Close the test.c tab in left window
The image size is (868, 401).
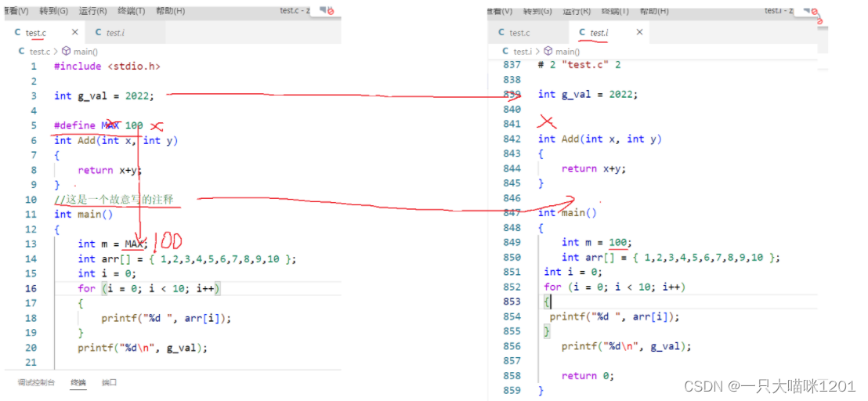click(x=75, y=33)
